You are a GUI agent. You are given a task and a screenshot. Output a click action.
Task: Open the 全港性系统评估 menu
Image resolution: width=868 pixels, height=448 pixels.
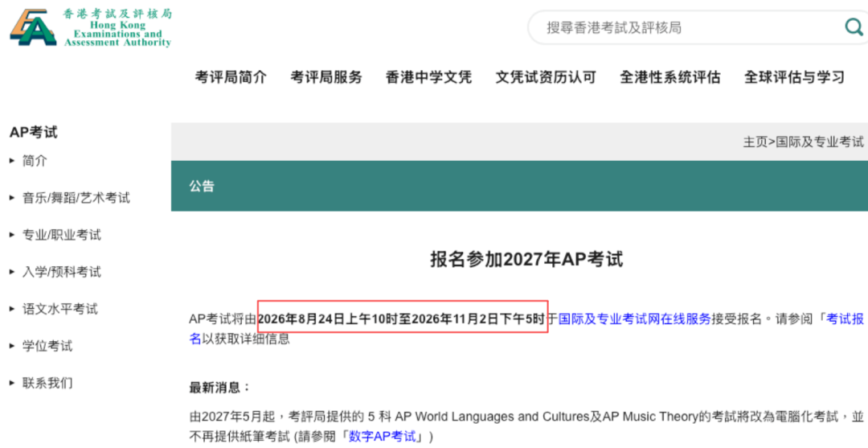[x=669, y=77]
